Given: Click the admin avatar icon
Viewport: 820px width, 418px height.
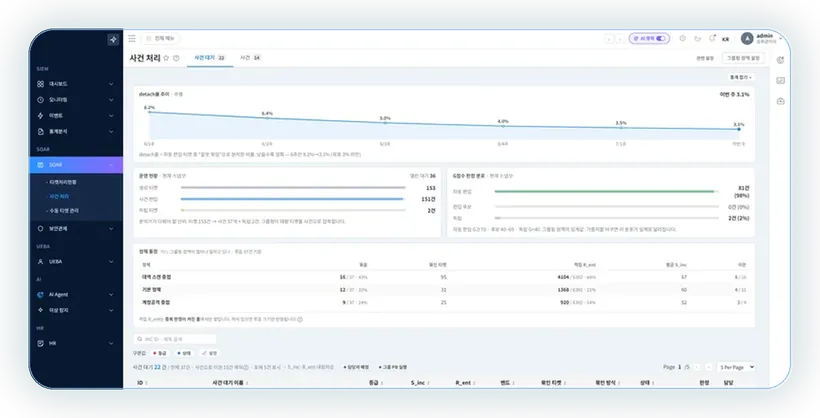Looking at the screenshot, I should [x=747, y=39].
